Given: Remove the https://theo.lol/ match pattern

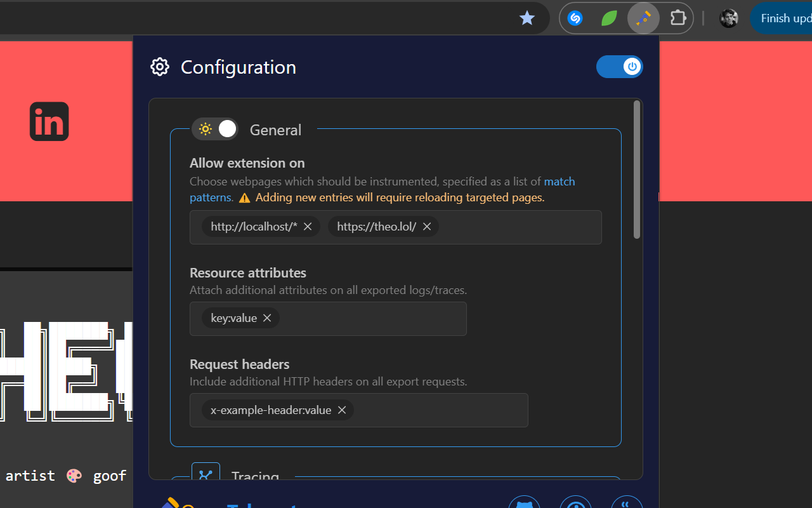Looking at the screenshot, I should (x=426, y=226).
